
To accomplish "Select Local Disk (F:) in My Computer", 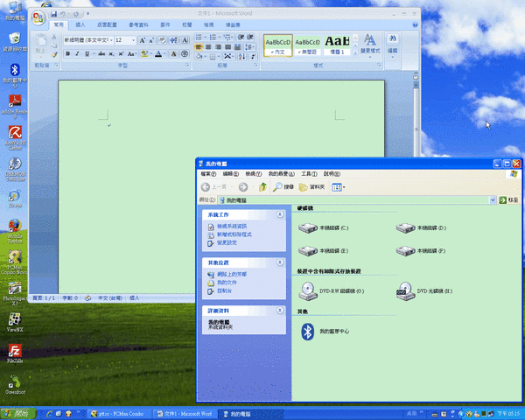I will coord(421,251).
